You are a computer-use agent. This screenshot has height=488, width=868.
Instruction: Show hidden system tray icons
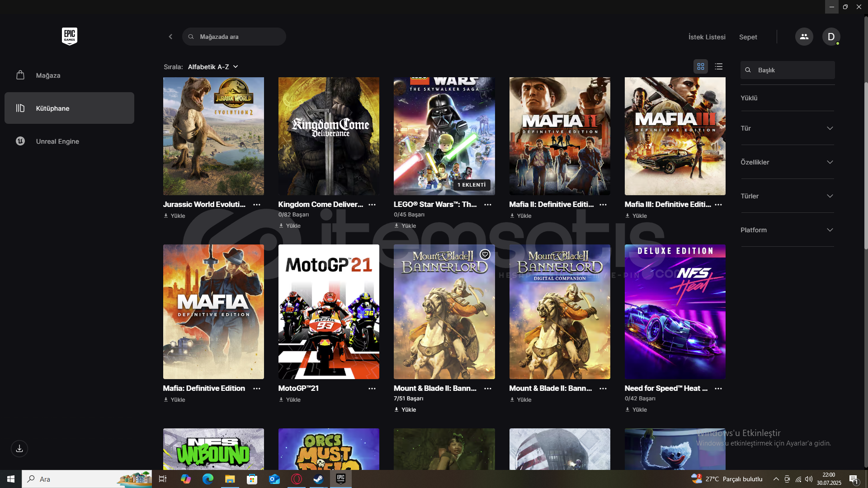[776, 479]
